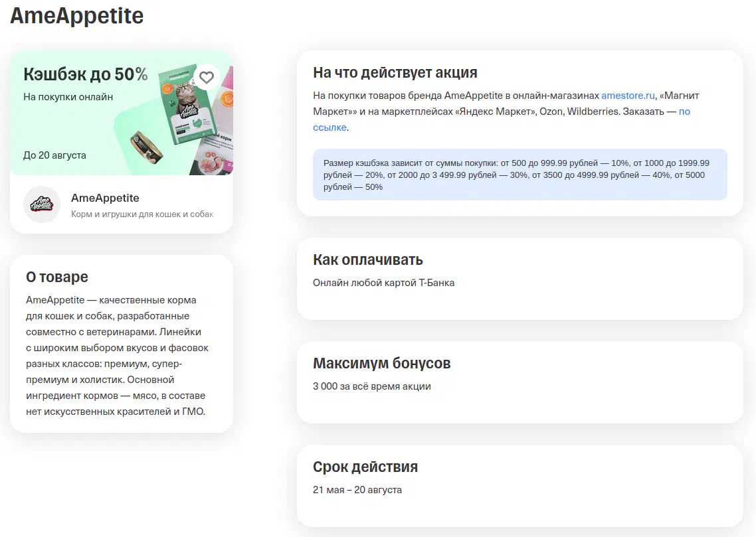This screenshot has width=756, height=537.
Task: Click the blue cashback size info note
Action: click(520, 175)
